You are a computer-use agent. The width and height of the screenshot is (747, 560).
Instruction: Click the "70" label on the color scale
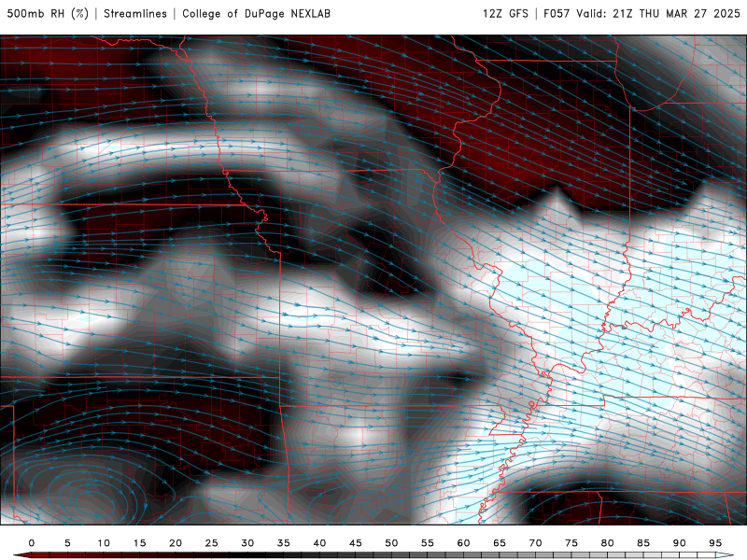point(535,543)
